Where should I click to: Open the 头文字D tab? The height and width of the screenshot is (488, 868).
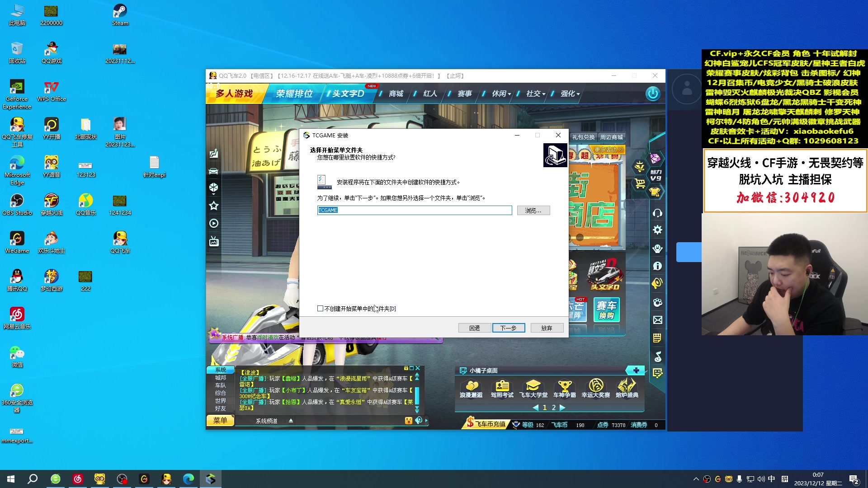pyautogui.click(x=347, y=94)
